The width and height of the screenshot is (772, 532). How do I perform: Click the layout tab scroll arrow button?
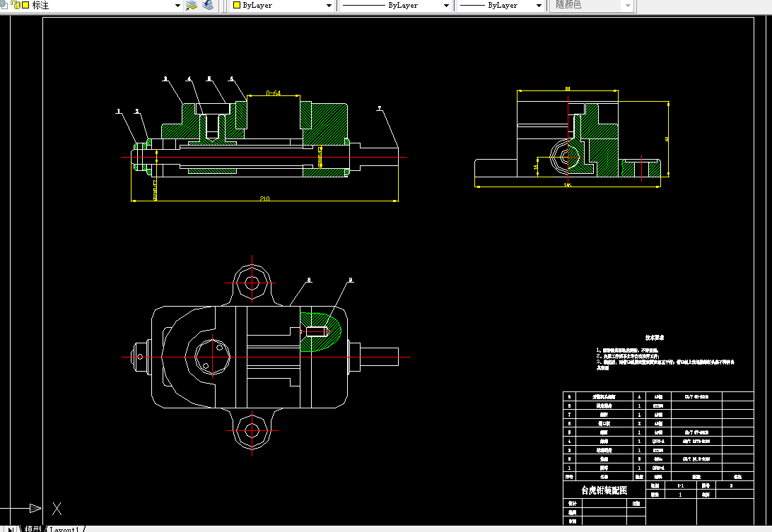coord(11,529)
